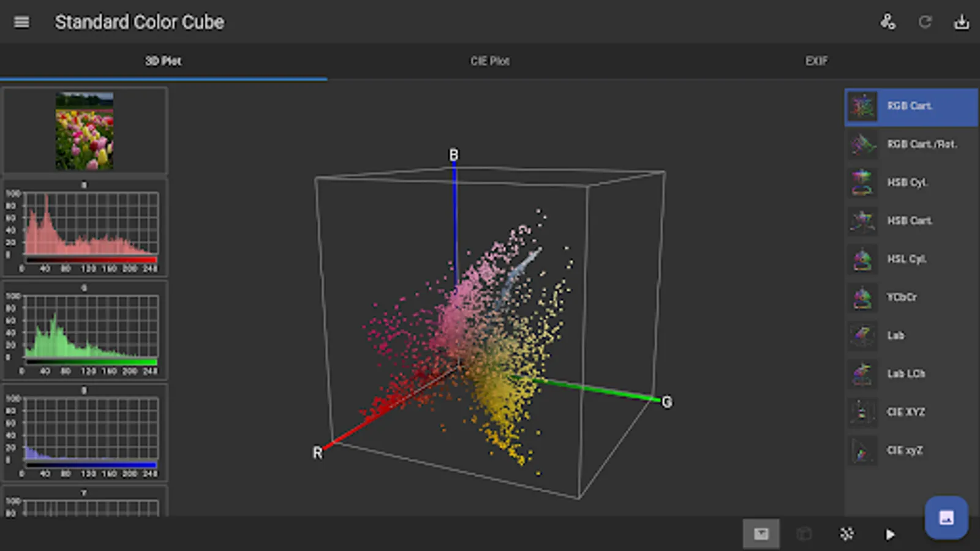This screenshot has height=551, width=980.
Task: Switch to the CIE XYZ plot icon
Action: point(862,412)
